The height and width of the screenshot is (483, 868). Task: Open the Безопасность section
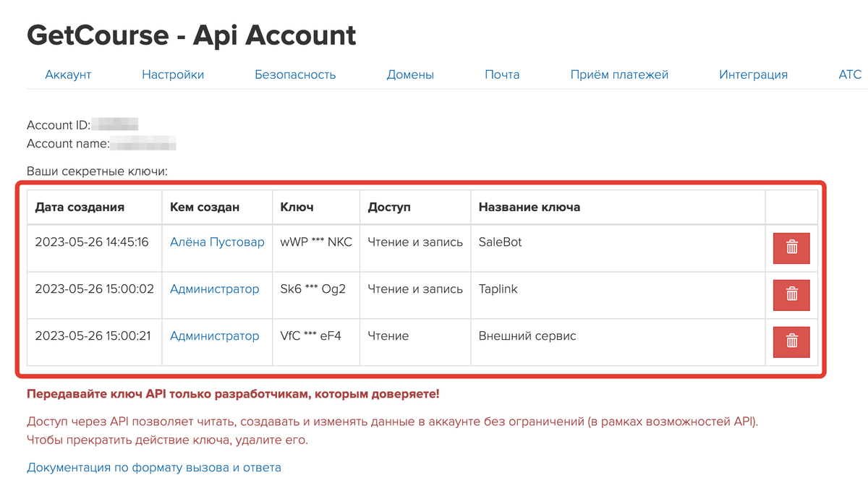tap(295, 74)
